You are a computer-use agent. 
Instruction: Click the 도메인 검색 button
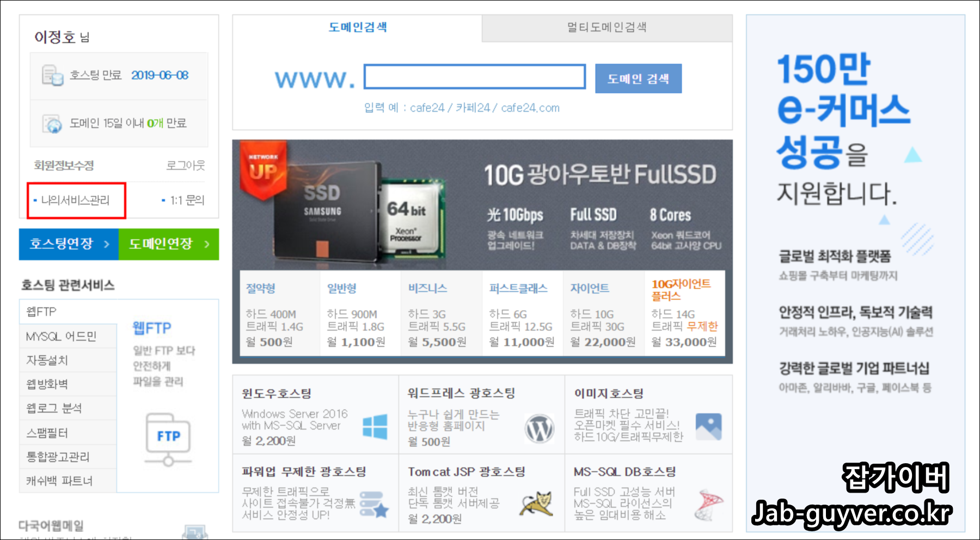(638, 78)
